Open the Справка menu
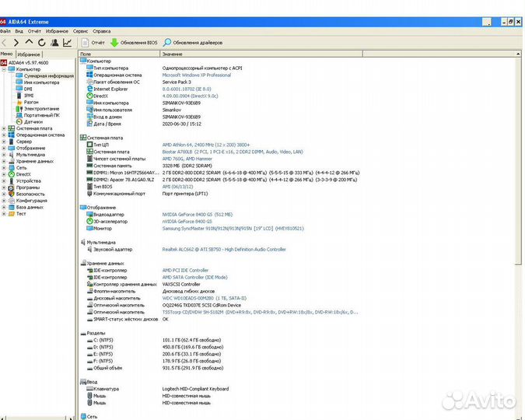This screenshot has width=525, height=420. pyautogui.click(x=101, y=31)
